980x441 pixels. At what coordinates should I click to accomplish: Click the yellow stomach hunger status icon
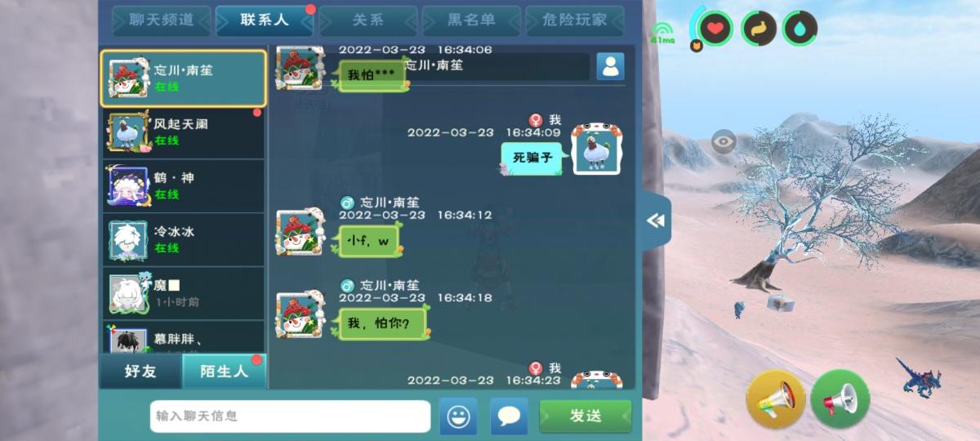point(759,29)
